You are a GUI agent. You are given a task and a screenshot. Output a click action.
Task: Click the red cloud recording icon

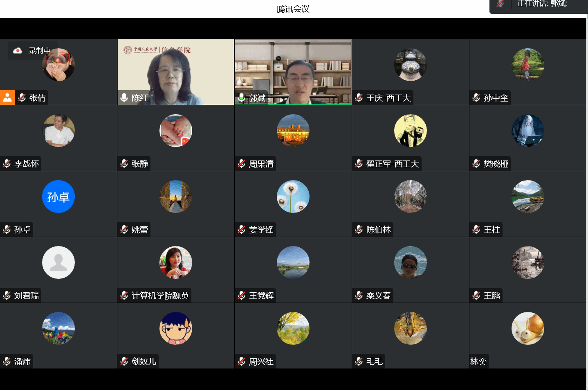tap(18, 51)
